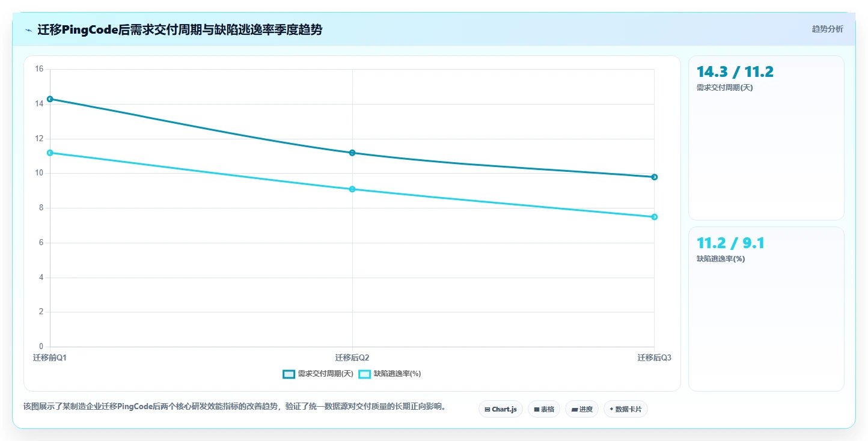Click the 迁移后Q3 point on the 需求交付周期 line

655,177
